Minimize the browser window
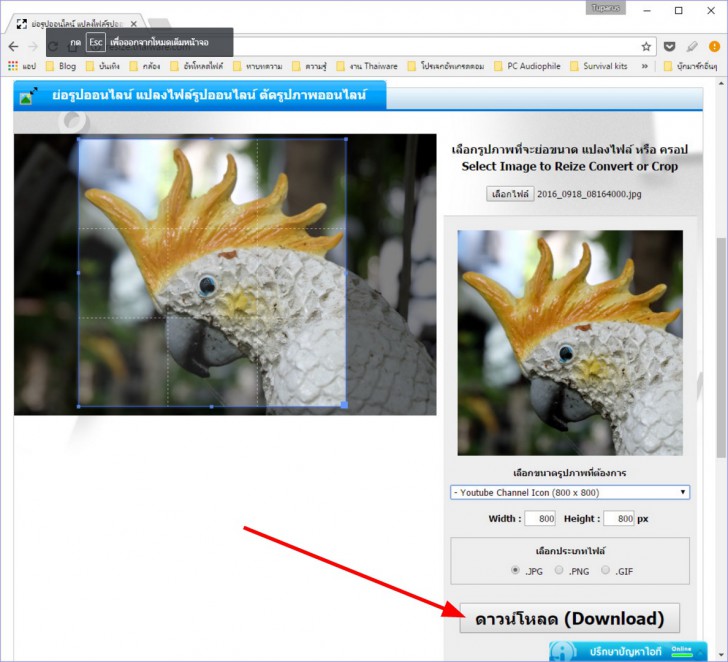The height and width of the screenshot is (662, 728). click(x=647, y=10)
